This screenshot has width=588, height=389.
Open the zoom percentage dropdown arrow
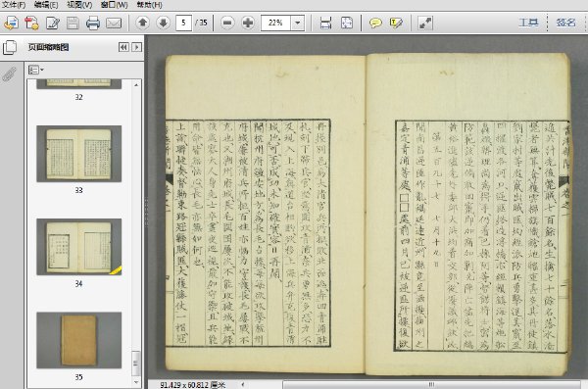[x=298, y=23]
